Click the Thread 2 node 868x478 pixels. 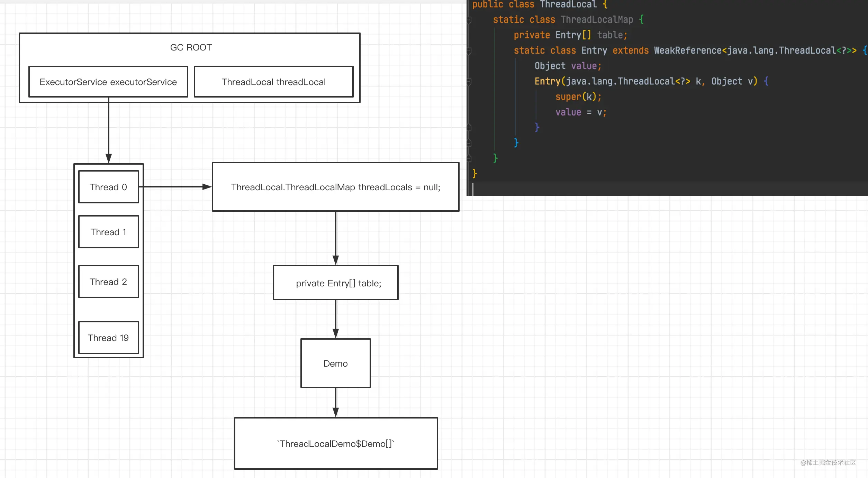coord(109,282)
